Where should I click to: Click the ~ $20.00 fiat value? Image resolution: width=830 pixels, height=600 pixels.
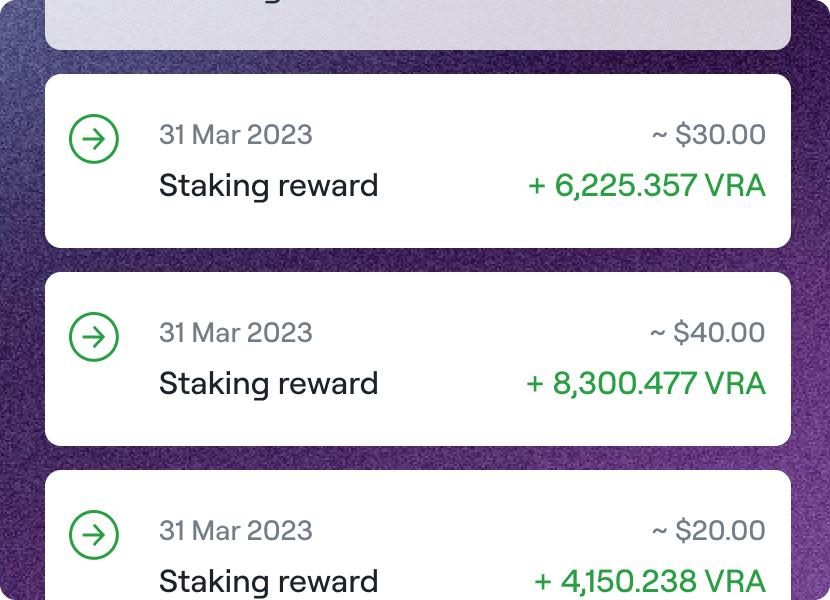[708, 531]
